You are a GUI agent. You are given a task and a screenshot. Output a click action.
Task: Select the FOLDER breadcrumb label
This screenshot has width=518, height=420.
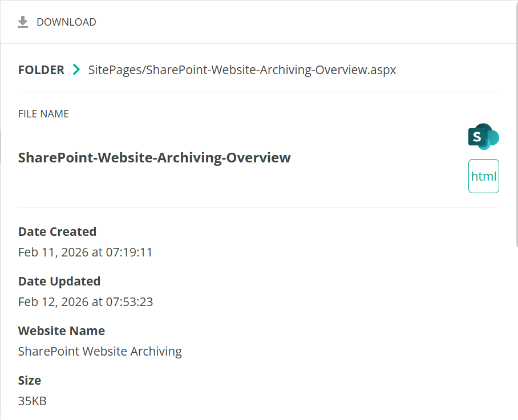tap(41, 70)
